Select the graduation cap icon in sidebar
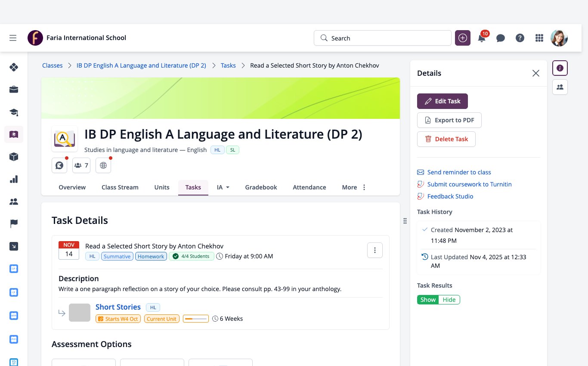588x366 pixels. tap(14, 112)
